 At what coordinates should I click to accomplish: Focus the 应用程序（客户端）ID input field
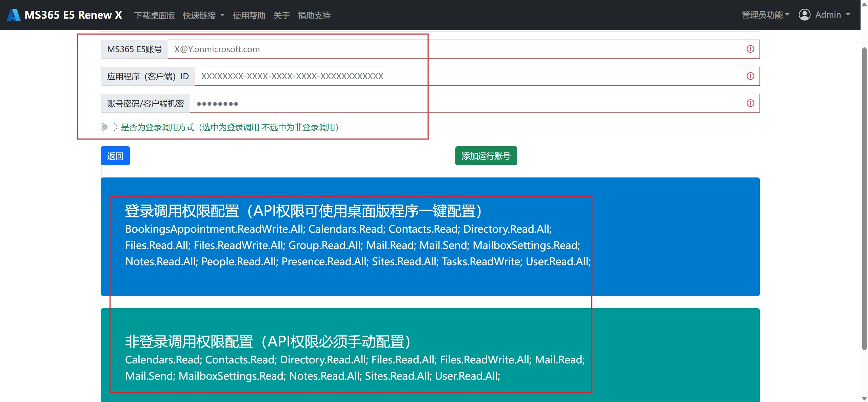coord(477,76)
